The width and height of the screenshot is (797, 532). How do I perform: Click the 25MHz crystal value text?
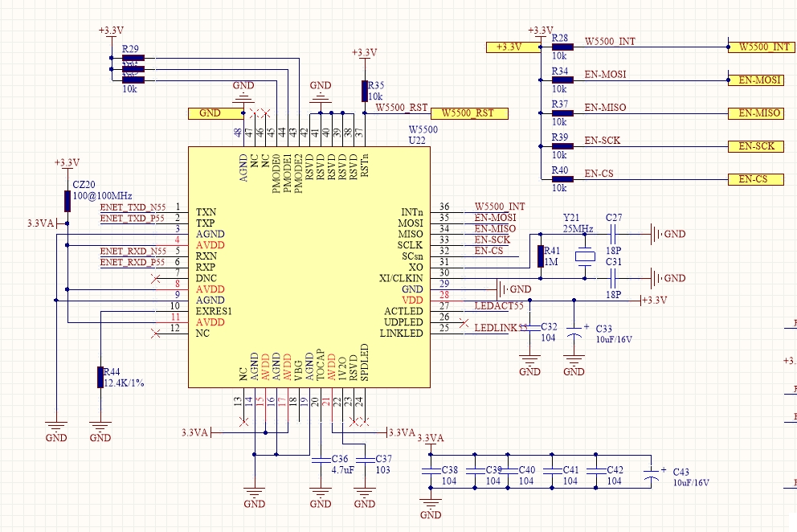coord(578,229)
